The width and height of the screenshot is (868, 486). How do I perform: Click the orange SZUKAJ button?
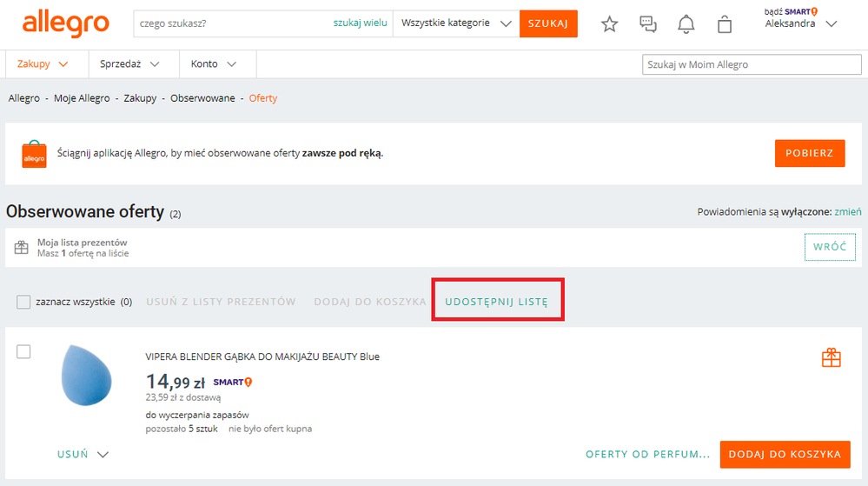(548, 23)
